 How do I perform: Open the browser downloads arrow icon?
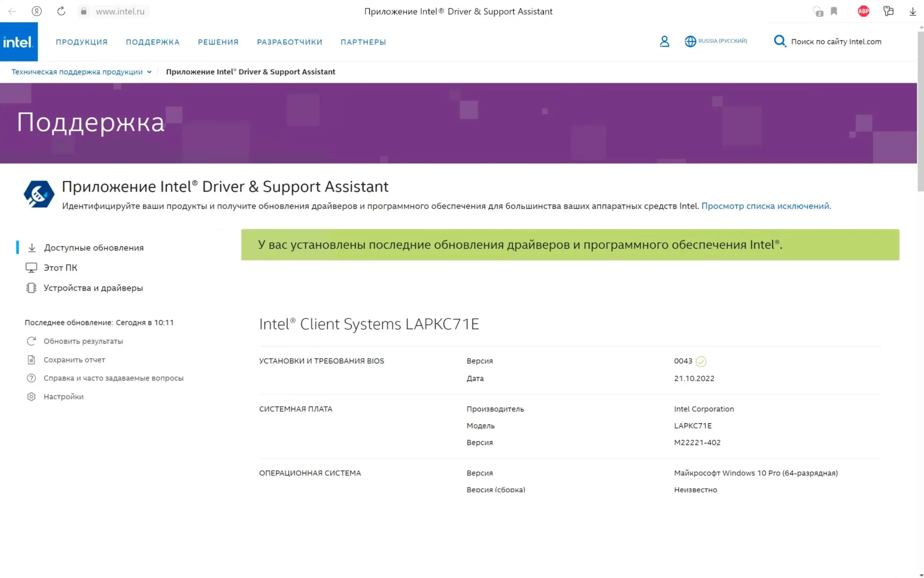pos(912,12)
